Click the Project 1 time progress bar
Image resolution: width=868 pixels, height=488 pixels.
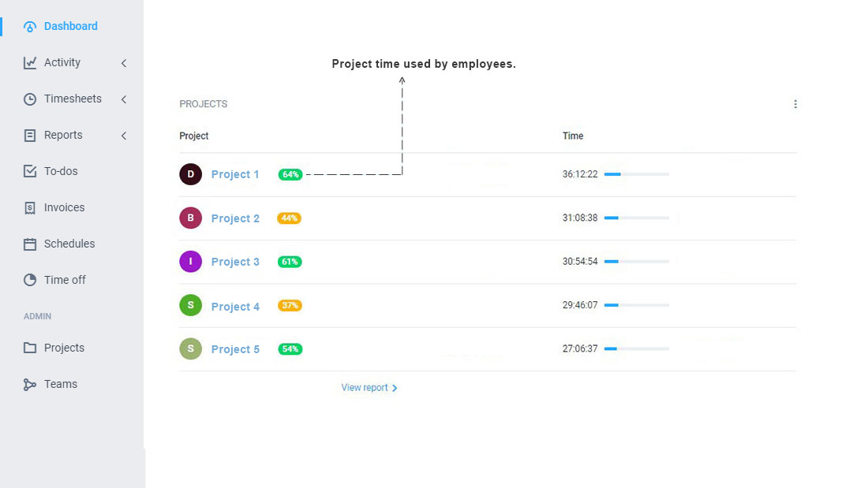tap(637, 174)
